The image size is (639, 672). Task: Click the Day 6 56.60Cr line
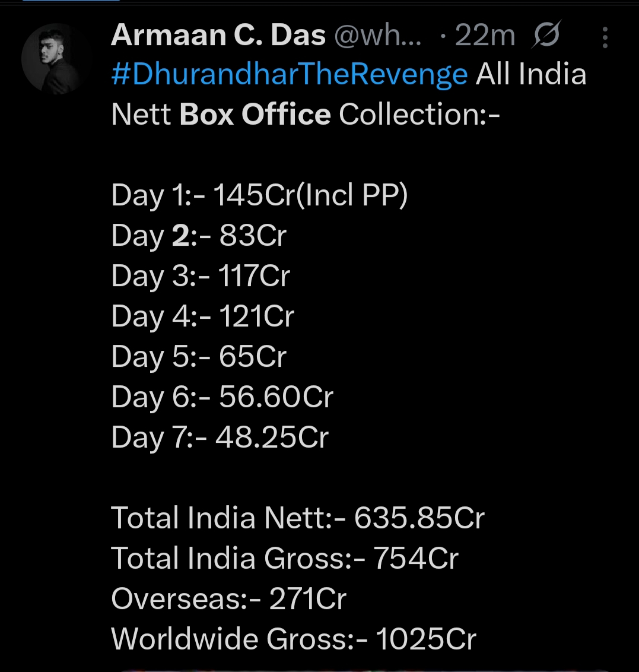pos(222,397)
